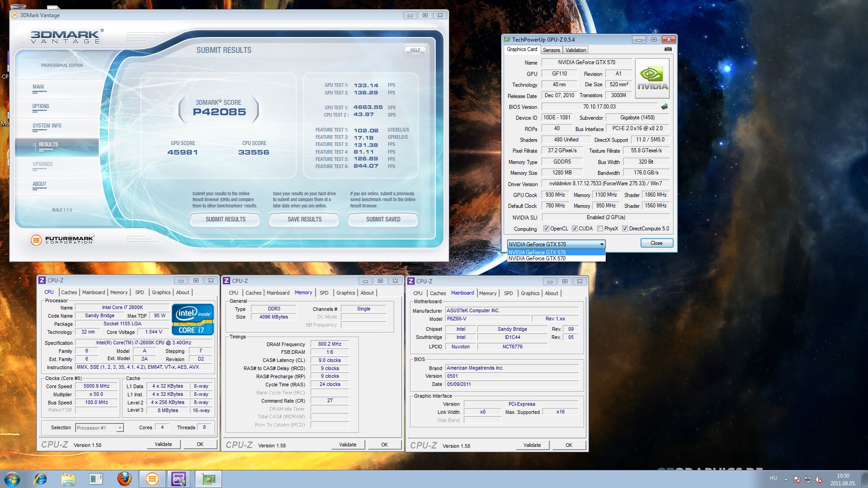Click the NVIDIA logo in GPU-Z
868x488 pixels.
[652, 79]
